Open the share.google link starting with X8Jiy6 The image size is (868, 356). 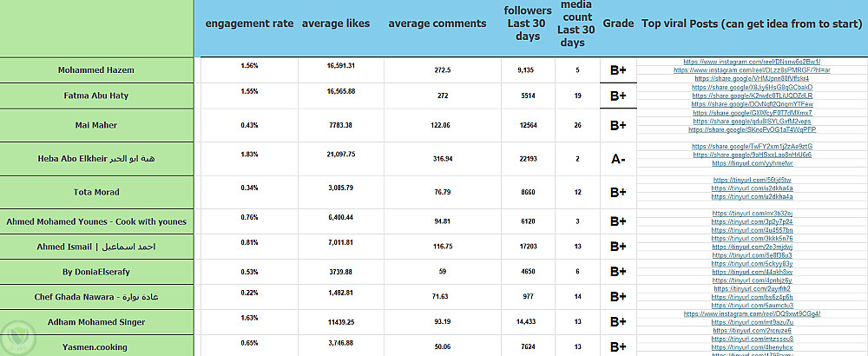[752, 87]
